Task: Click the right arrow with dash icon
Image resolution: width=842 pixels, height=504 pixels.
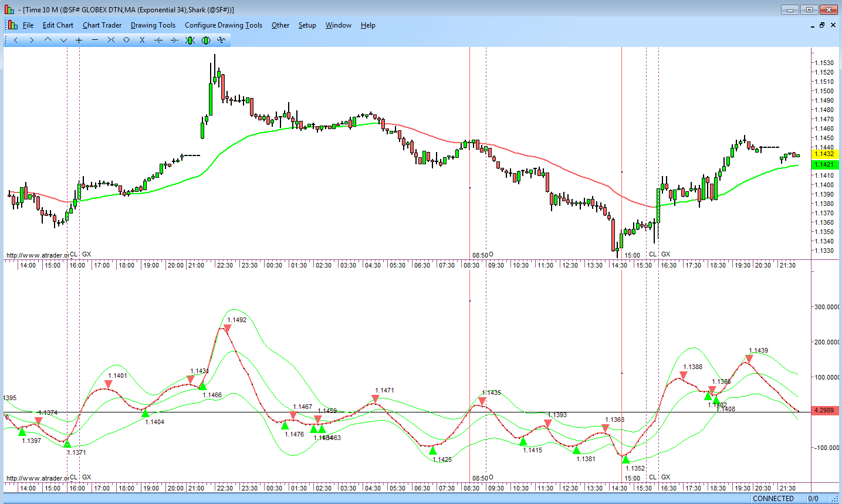Action: pyautogui.click(x=174, y=40)
